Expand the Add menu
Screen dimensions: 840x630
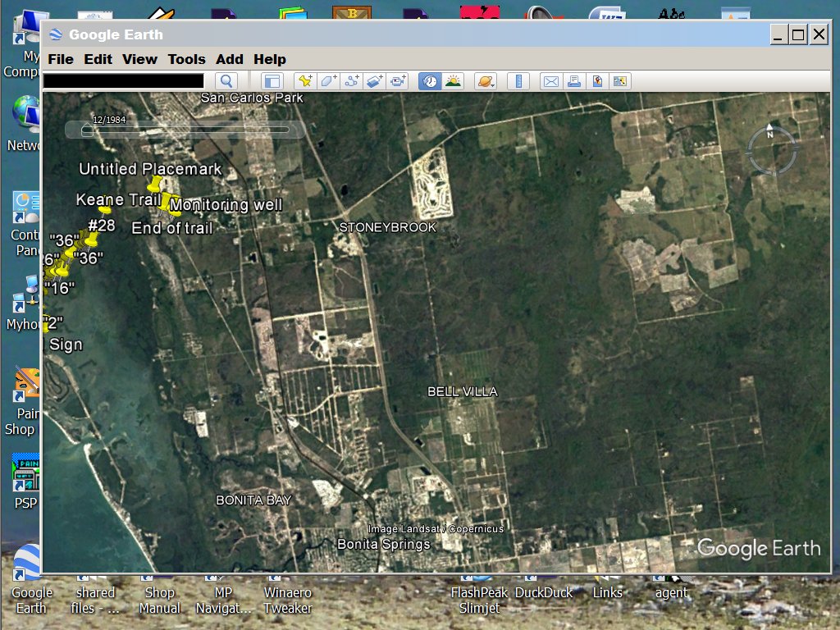point(229,59)
